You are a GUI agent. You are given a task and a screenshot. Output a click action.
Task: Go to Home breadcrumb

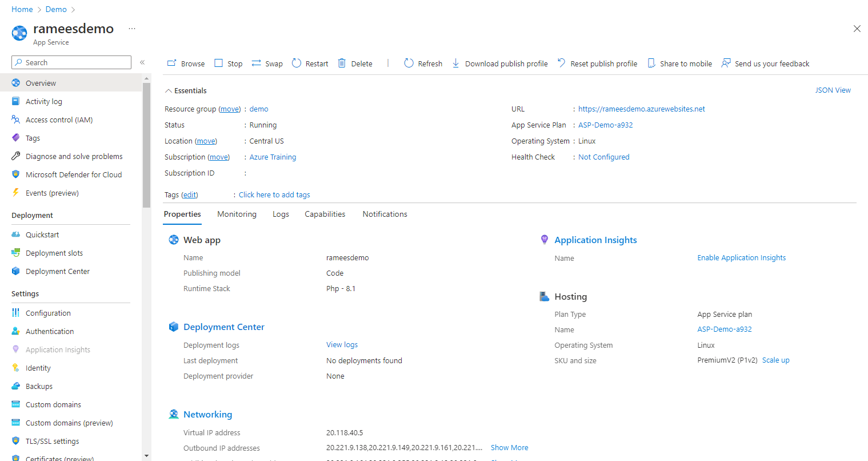click(22, 9)
